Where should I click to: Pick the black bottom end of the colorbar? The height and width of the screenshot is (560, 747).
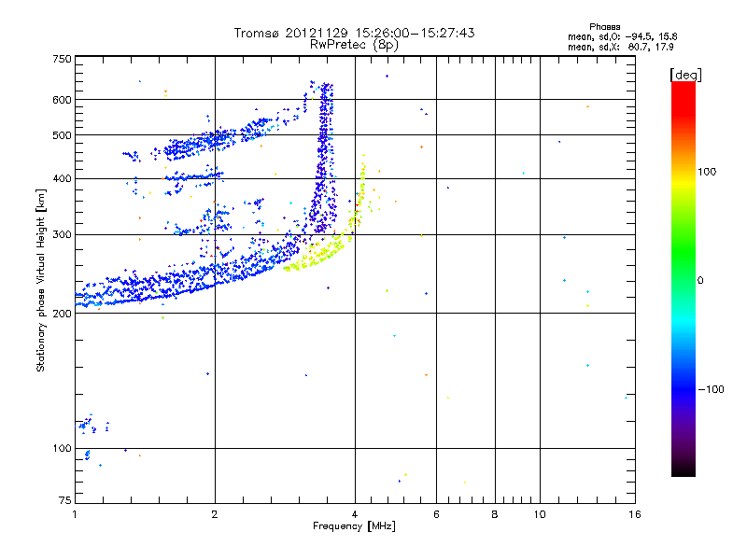[684, 471]
